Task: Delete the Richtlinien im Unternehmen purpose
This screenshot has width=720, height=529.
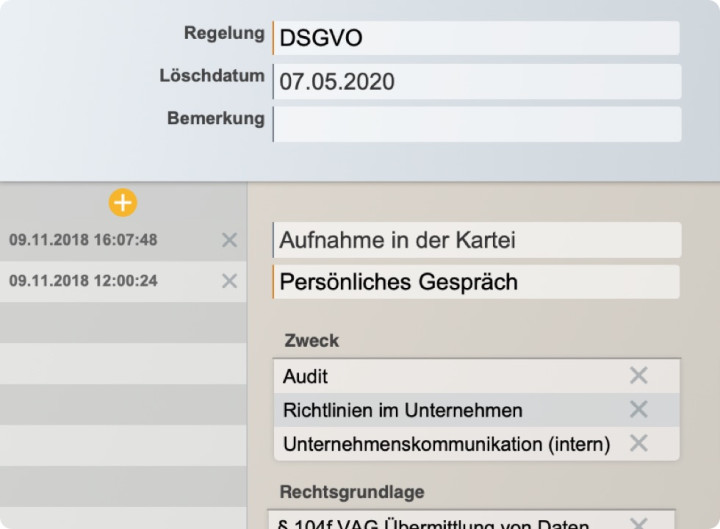Action: click(638, 409)
